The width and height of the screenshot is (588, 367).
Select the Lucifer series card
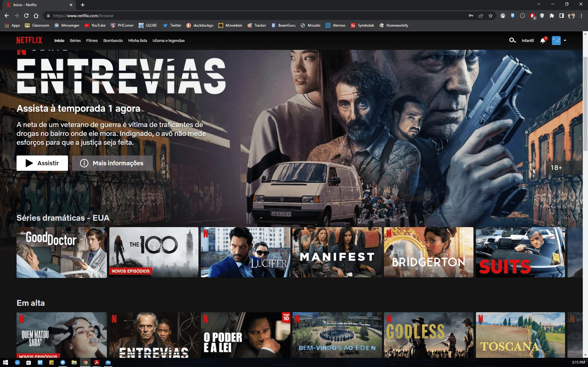pos(246,252)
